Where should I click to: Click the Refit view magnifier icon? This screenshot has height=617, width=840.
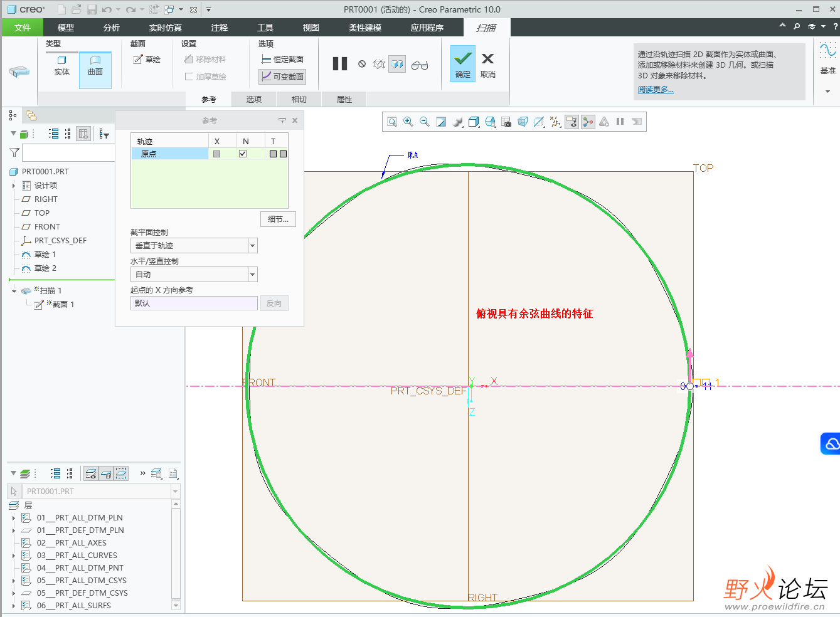(x=392, y=122)
